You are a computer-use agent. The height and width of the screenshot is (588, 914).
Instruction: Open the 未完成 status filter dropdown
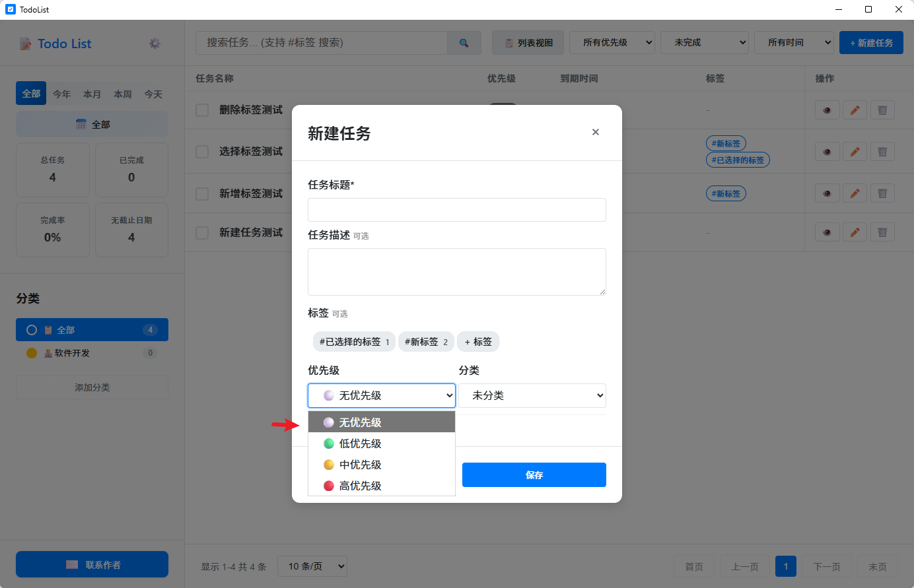[705, 43]
